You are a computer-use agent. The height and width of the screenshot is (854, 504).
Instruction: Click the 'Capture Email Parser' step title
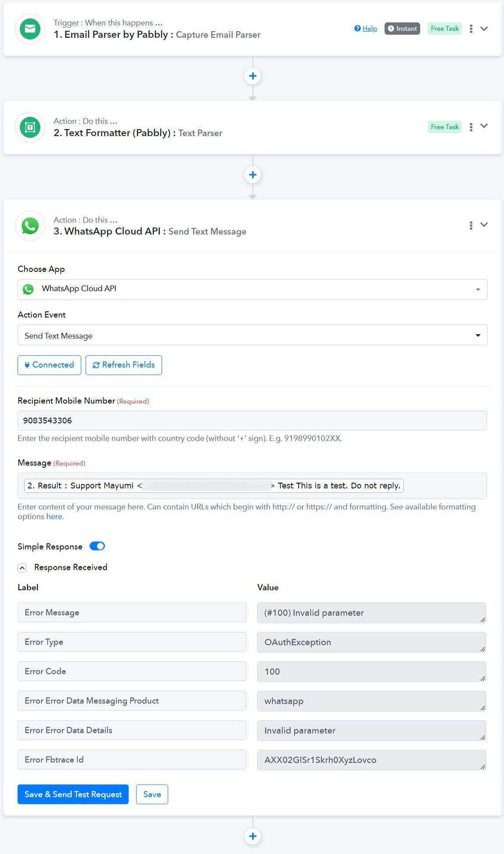(x=218, y=35)
